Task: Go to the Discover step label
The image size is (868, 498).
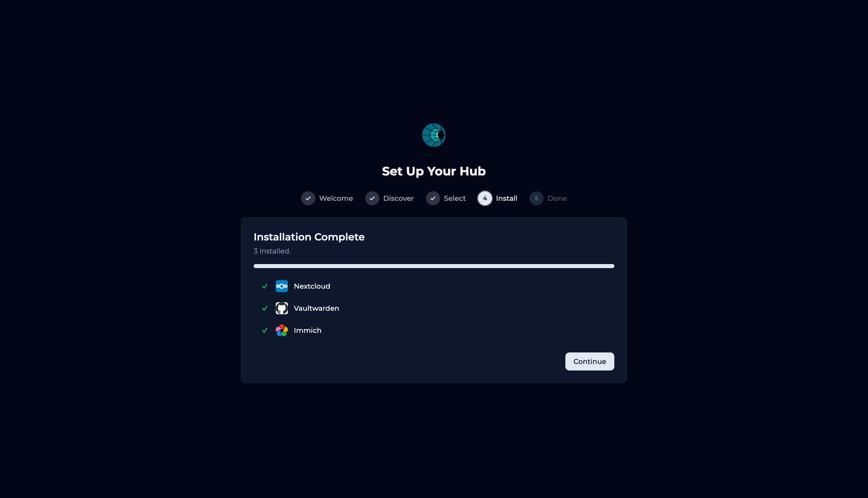Action: tap(398, 198)
